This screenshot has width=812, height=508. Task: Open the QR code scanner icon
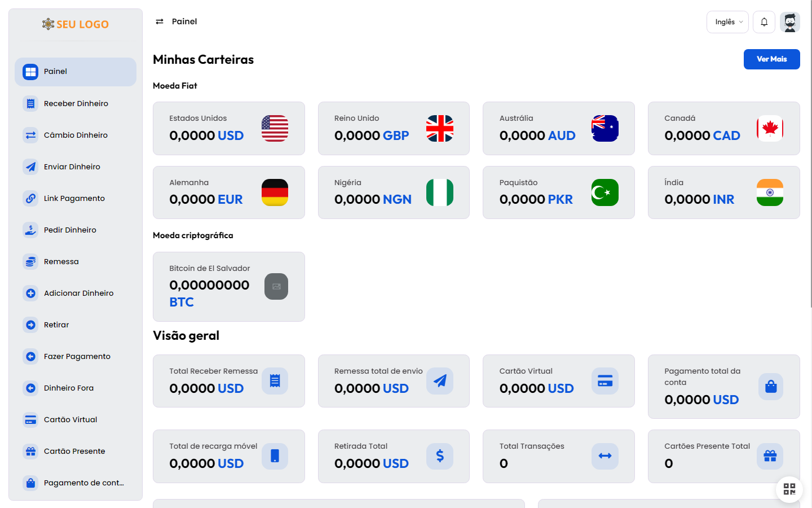coord(789,489)
